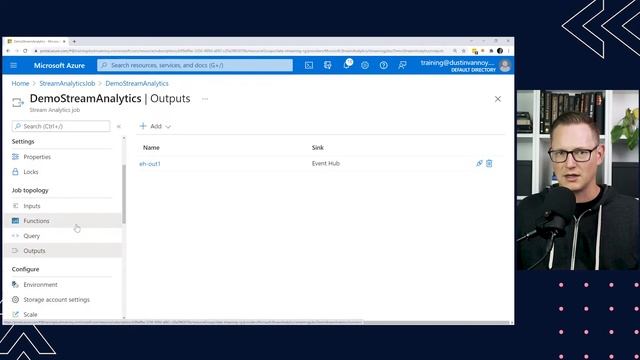Open the Feedback icon
The width and height of the screenshot is (640, 360).
point(402,65)
